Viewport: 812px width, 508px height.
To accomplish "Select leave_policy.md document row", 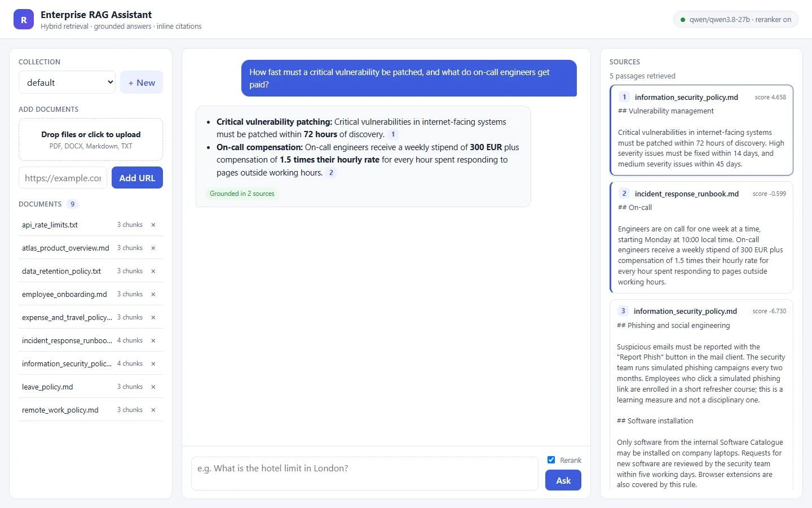I will pyautogui.click(x=91, y=387).
